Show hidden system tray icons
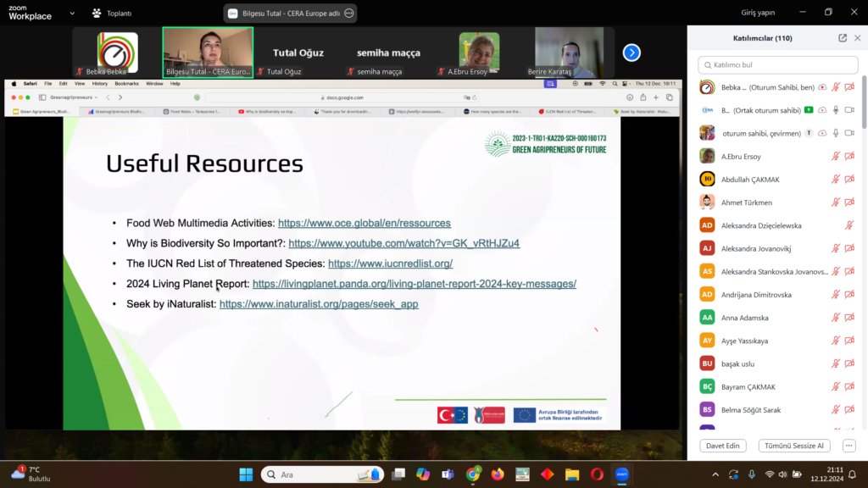Image resolution: width=868 pixels, height=488 pixels. (715, 474)
